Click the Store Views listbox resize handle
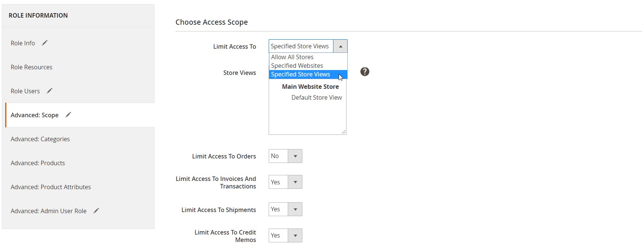The image size is (644, 251). [x=344, y=132]
